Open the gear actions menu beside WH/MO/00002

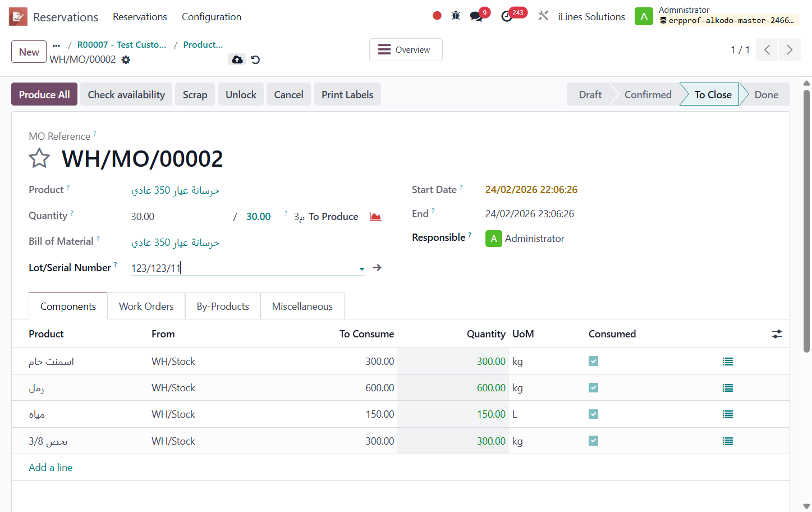pos(126,60)
